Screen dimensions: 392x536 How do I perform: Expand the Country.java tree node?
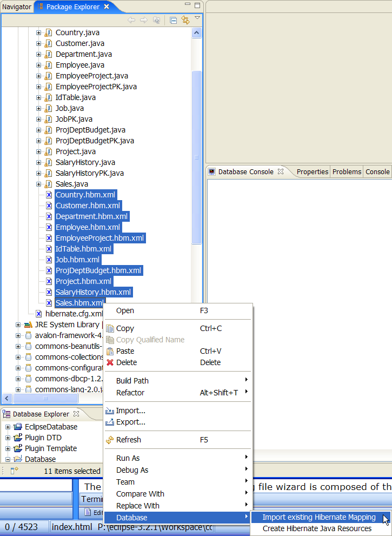(39, 32)
